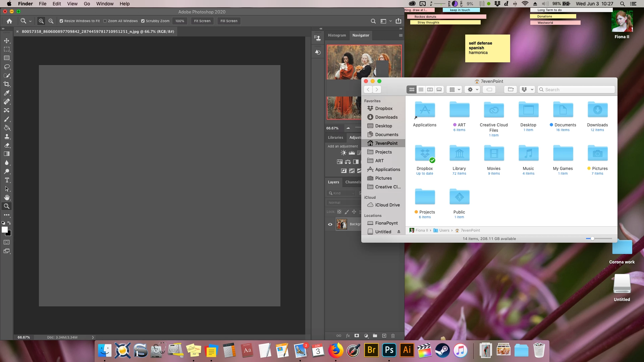
Task: Disable the Scrubby Zoom checkbox
Action: 143,21
